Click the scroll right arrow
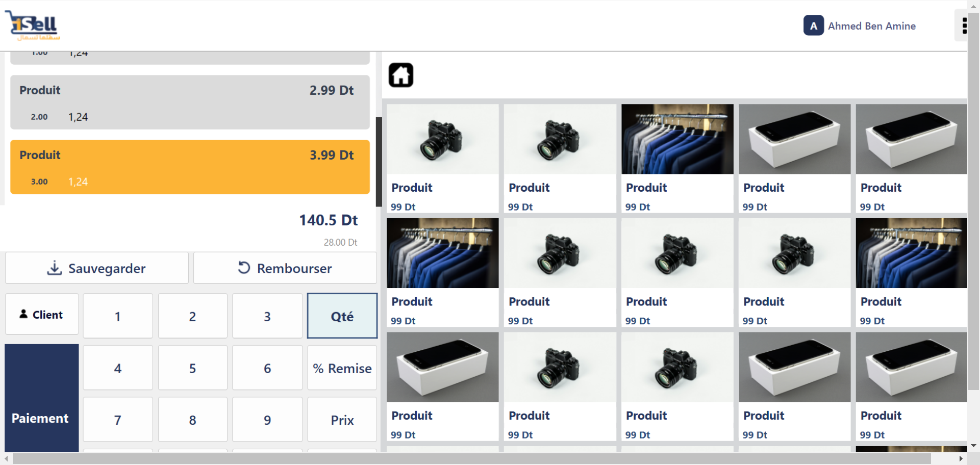The width and height of the screenshot is (980, 465). 961,459
